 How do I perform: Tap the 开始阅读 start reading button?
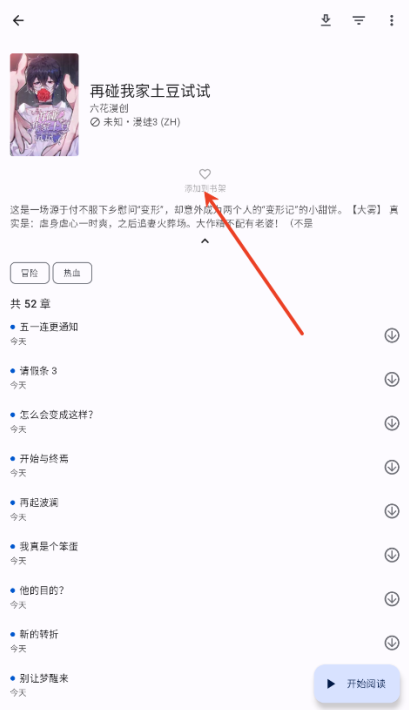357,684
